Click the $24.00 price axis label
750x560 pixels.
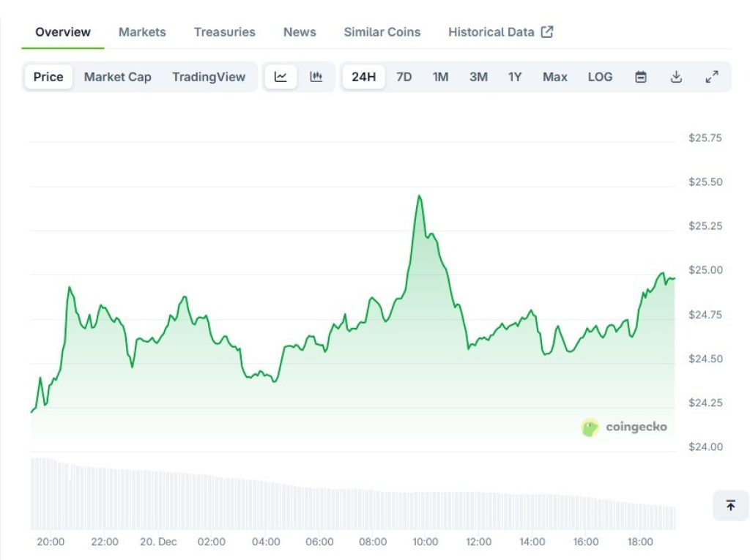705,447
